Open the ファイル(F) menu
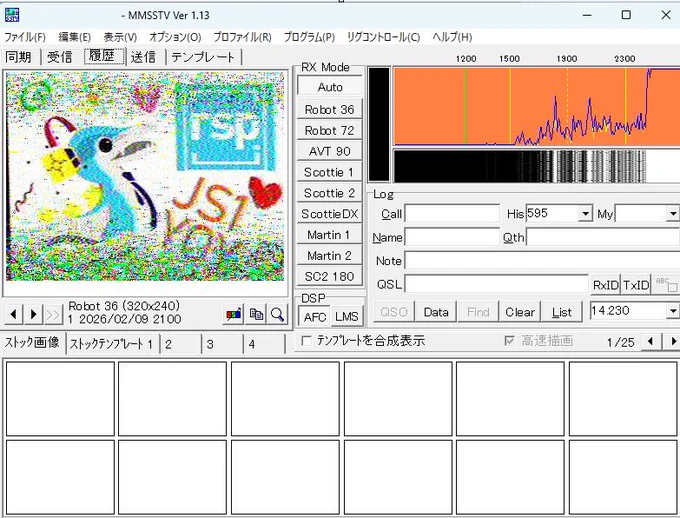This screenshot has width=680, height=518. [x=25, y=37]
